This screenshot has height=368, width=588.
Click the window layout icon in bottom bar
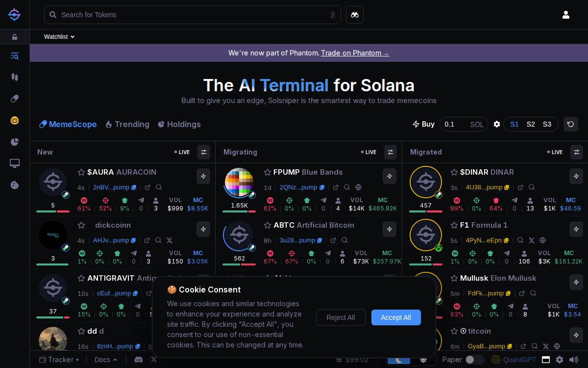tap(546, 360)
